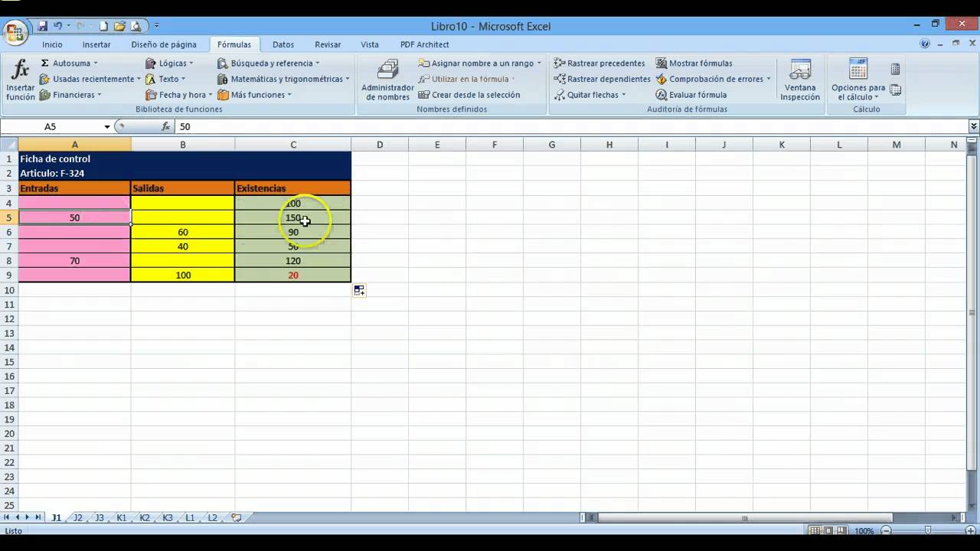The image size is (980, 551).
Task: Click Utilizar en la fórmula
Action: click(466, 79)
